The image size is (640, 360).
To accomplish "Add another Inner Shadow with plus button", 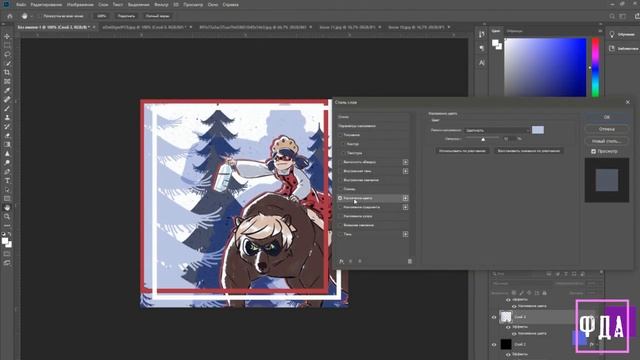I will coord(405,171).
